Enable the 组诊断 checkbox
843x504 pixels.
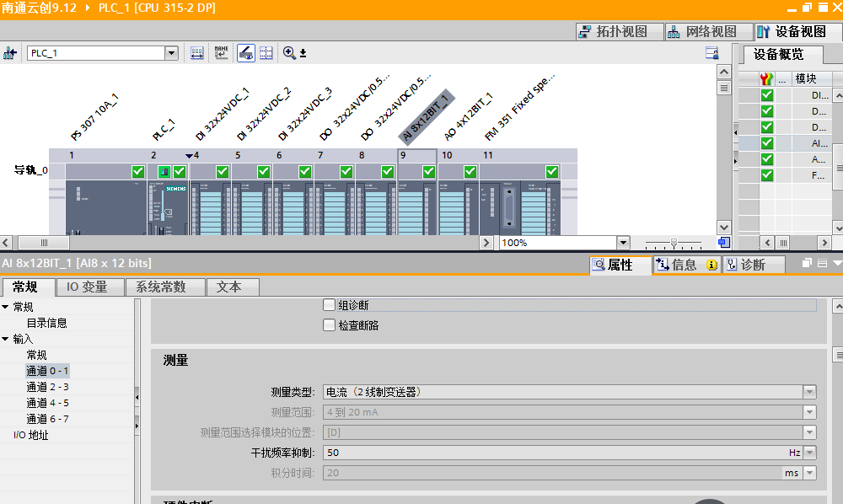(x=329, y=305)
